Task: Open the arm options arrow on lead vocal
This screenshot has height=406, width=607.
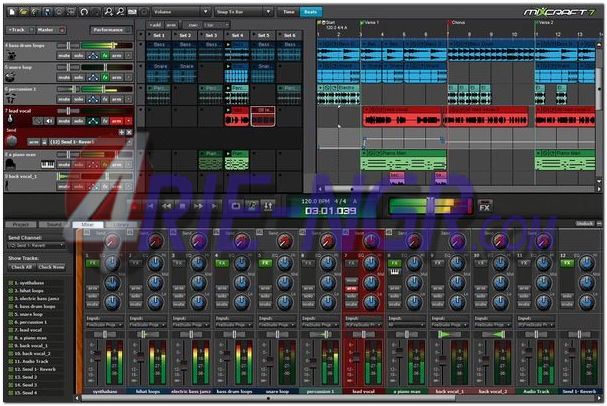Action: point(129,121)
